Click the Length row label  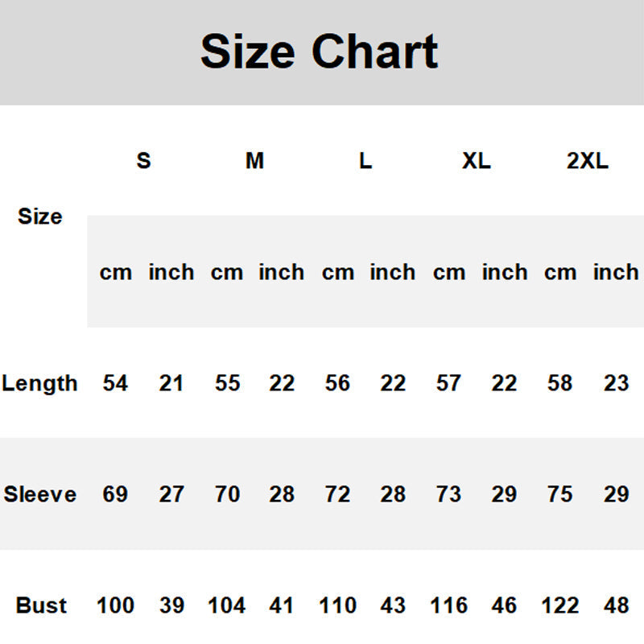coord(40,383)
